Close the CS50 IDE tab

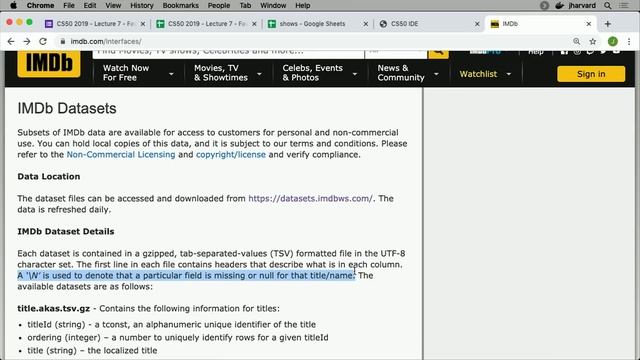click(477, 24)
